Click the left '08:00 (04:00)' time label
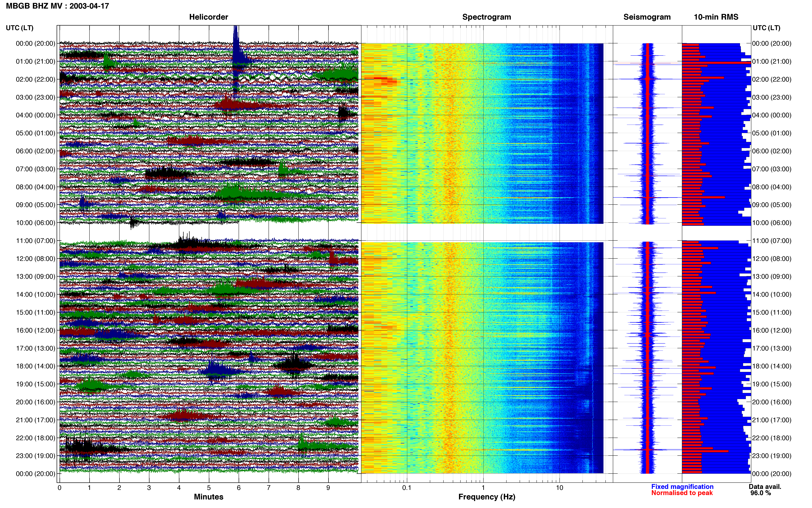This screenshot has width=812, height=508. pyautogui.click(x=35, y=187)
